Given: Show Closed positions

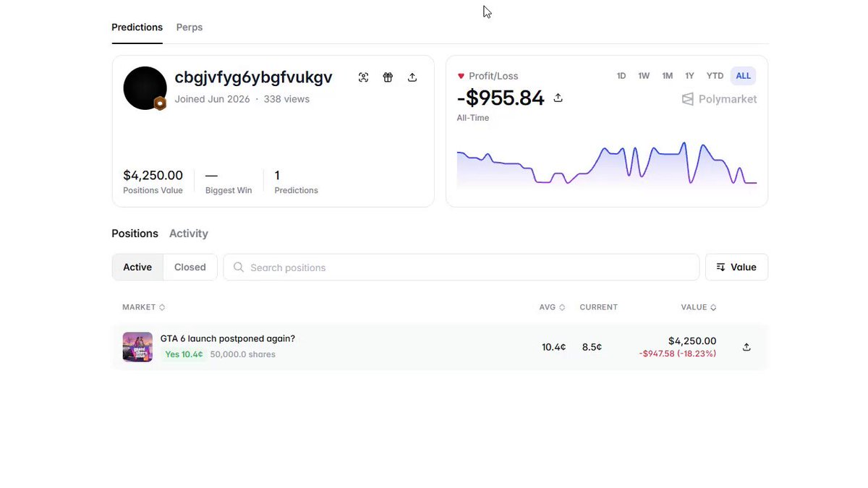Looking at the screenshot, I should (190, 267).
